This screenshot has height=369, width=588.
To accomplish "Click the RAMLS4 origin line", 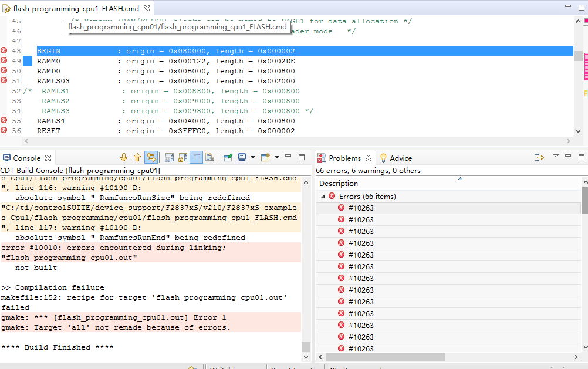I will (x=165, y=121).
